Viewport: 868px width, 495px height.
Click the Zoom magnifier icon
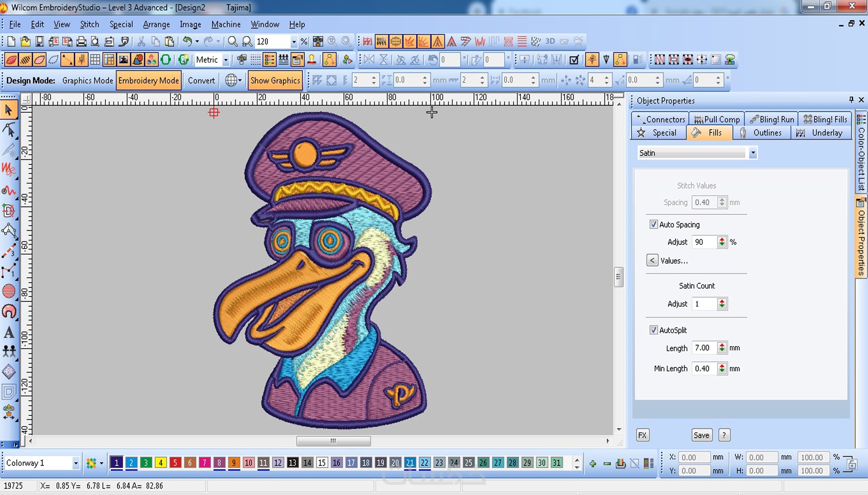tap(233, 41)
